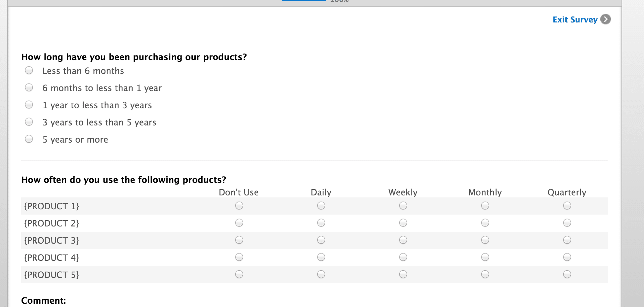This screenshot has width=644, height=307.
Task: Click the survey progress bar
Action: (x=304, y=1)
